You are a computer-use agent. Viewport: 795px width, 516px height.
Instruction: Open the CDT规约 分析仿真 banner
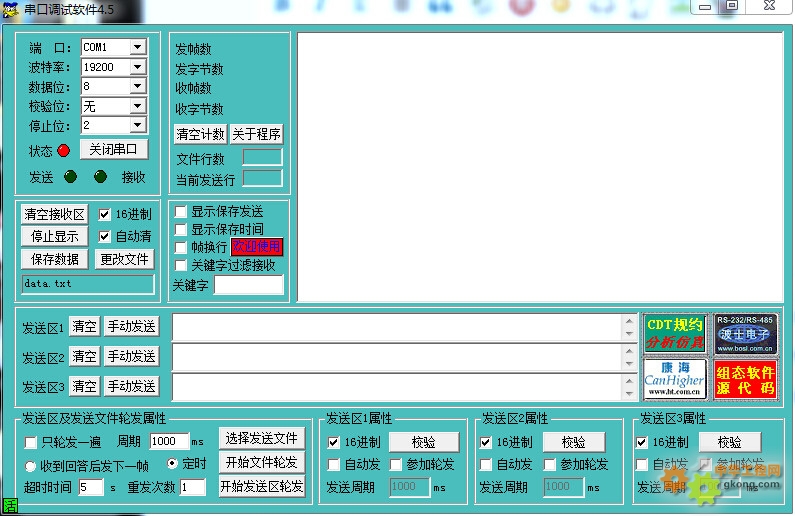tap(674, 333)
